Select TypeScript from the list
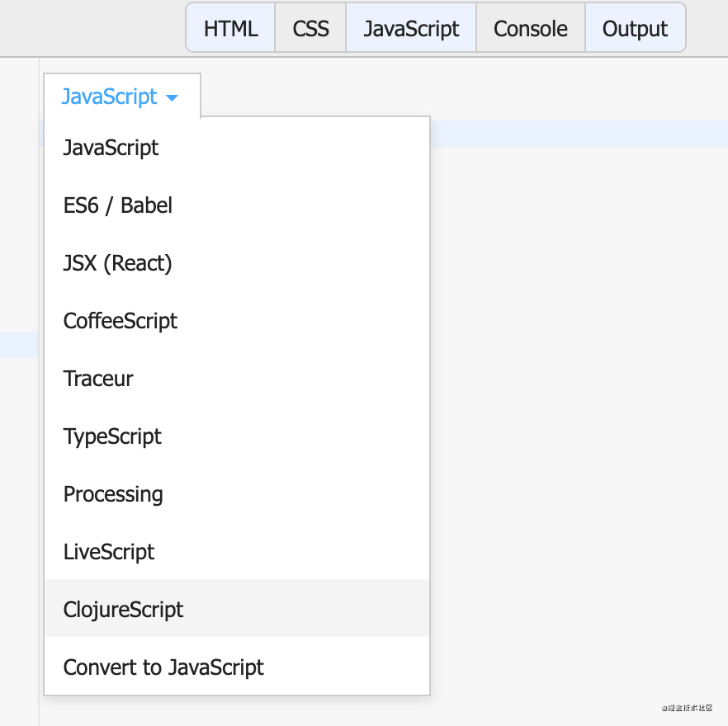The width and height of the screenshot is (728, 726). coord(237,436)
